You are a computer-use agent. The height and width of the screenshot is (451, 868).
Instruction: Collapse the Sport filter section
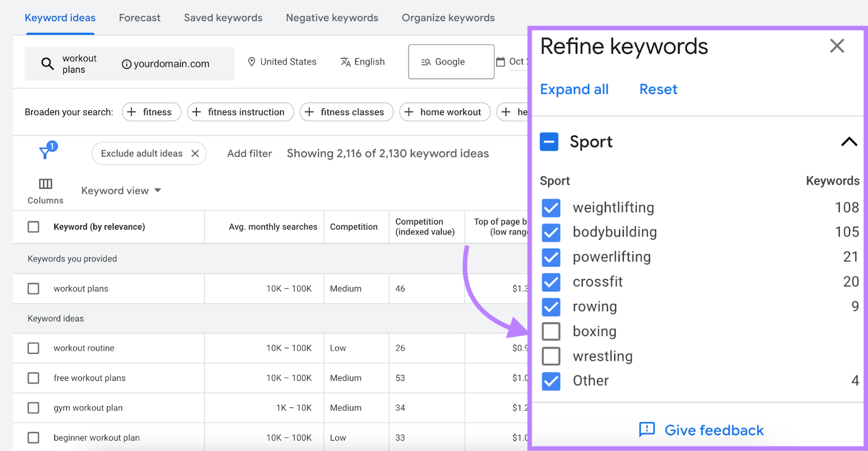coord(849,142)
